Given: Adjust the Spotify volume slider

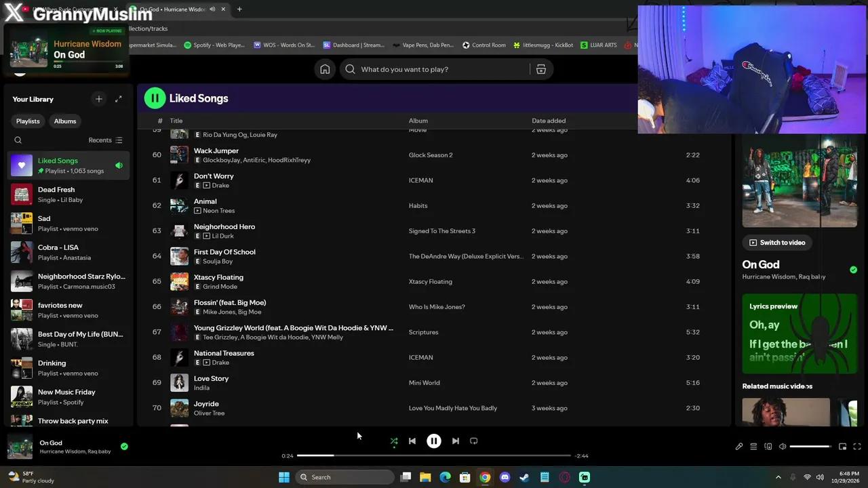Looking at the screenshot, I should coord(810,447).
